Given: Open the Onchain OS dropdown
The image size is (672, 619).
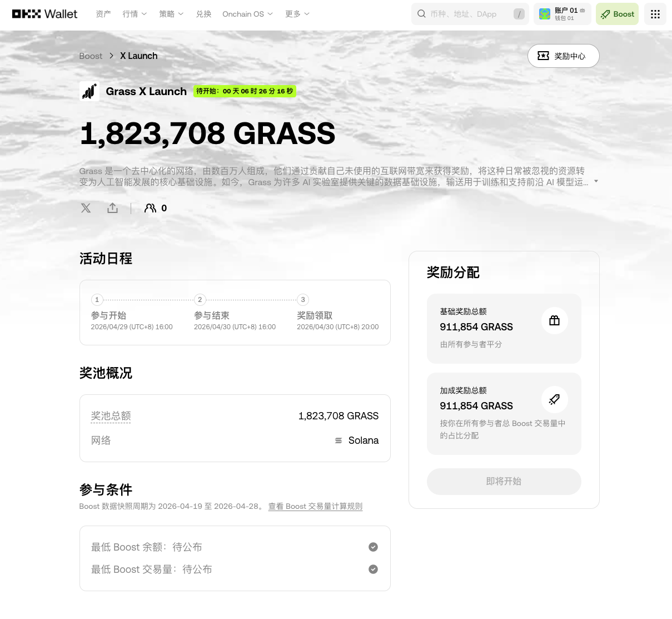Looking at the screenshot, I should 247,14.
